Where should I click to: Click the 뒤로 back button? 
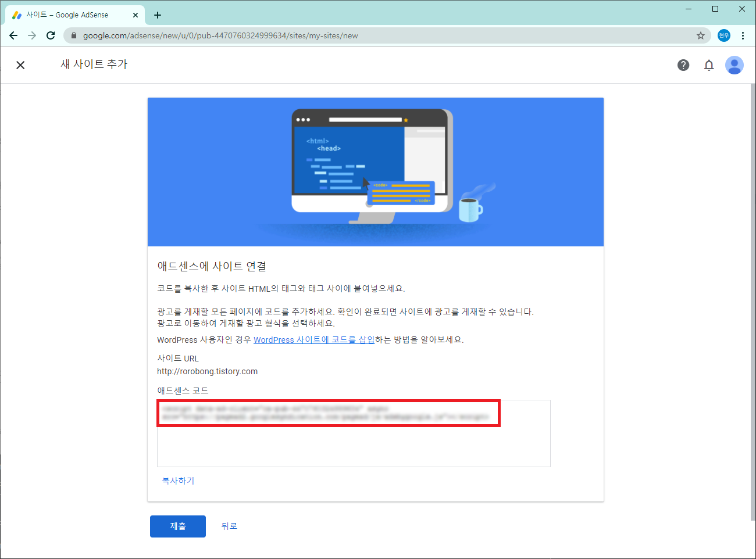pos(229,526)
